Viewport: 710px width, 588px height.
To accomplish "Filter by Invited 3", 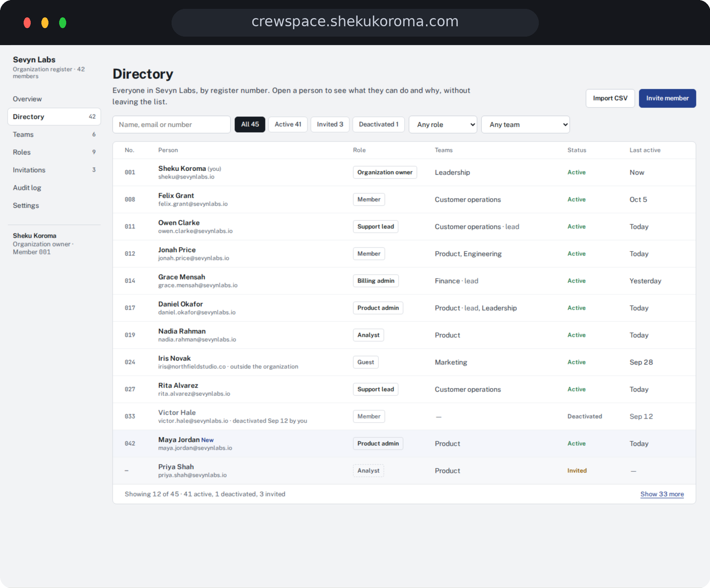I will click(330, 124).
